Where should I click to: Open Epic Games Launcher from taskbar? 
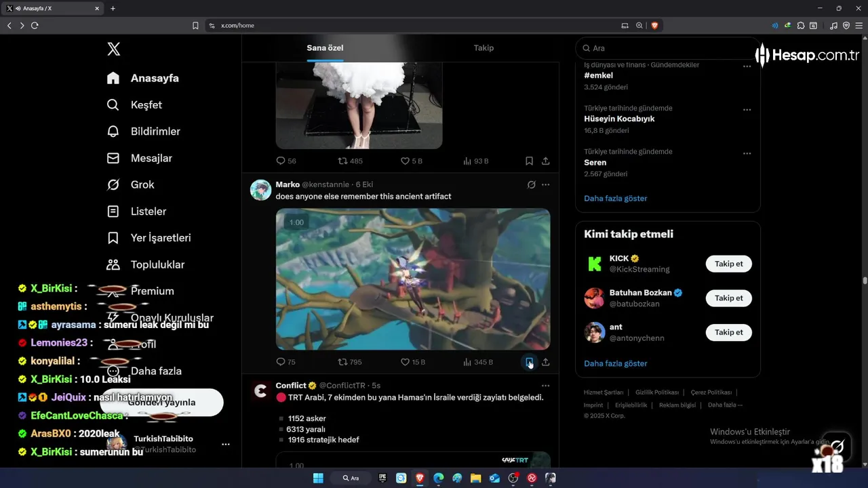pyautogui.click(x=382, y=478)
